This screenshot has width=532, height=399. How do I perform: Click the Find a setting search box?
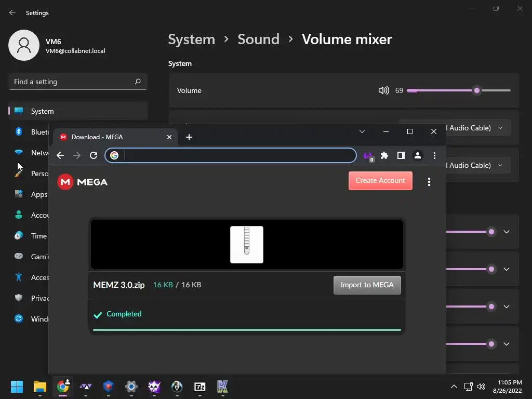(78, 82)
